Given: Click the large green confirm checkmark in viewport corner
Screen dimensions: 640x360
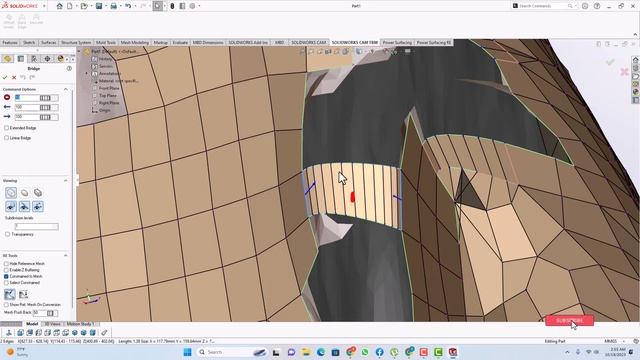Looking at the screenshot, I should click(610, 62).
